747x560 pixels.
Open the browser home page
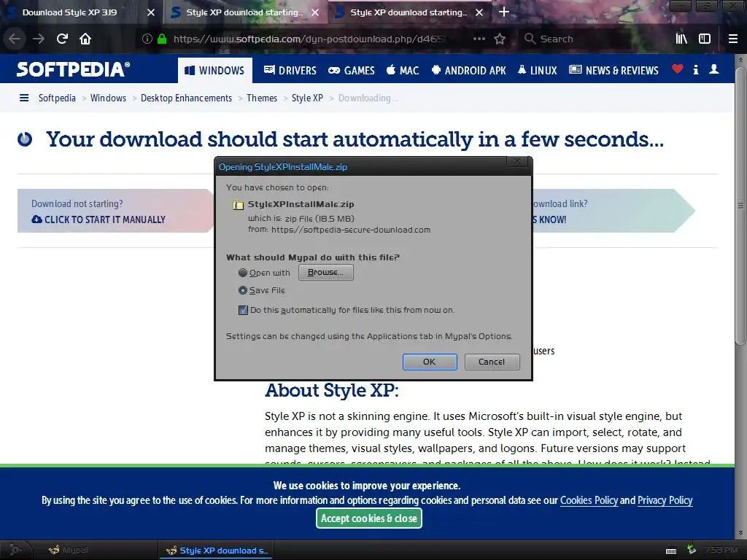85,39
